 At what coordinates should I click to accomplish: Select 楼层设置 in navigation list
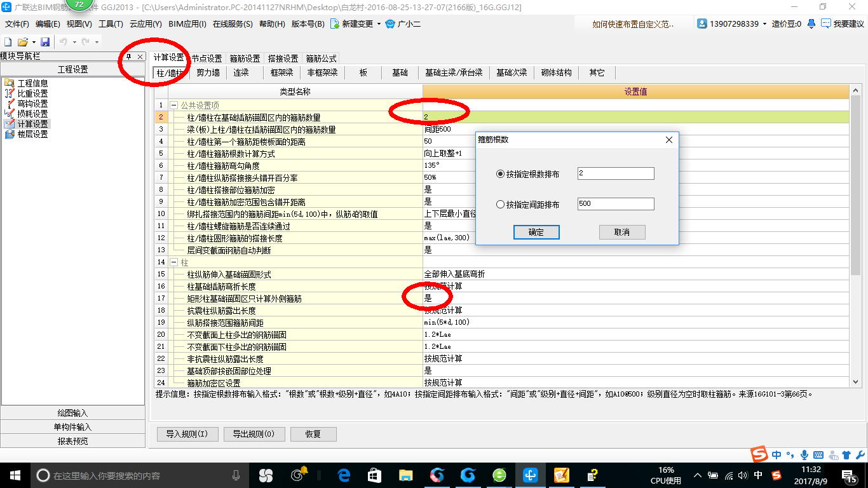click(32, 134)
